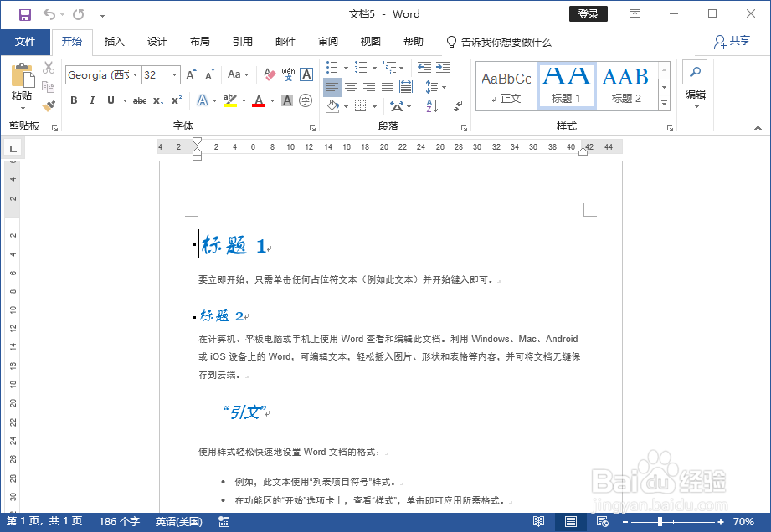Screen dimensions: 771x532
Task: Adjust the zoom slider handle
Action: pyautogui.click(x=660, y=522)
